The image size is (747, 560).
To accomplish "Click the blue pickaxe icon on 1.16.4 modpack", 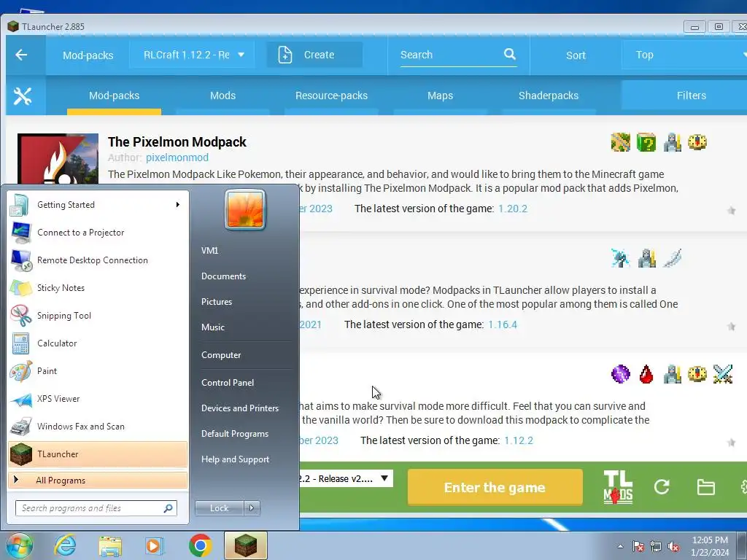I will click(620, 258).
